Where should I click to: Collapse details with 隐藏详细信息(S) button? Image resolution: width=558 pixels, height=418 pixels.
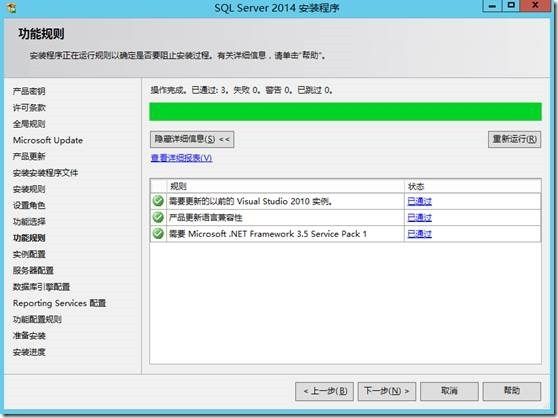[x=192, y=139]
